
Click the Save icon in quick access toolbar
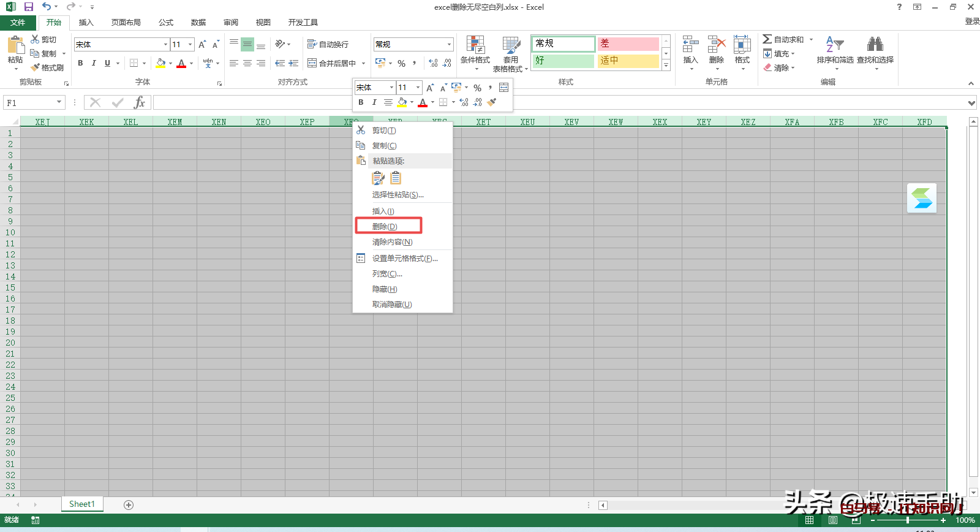coord(28,7)
